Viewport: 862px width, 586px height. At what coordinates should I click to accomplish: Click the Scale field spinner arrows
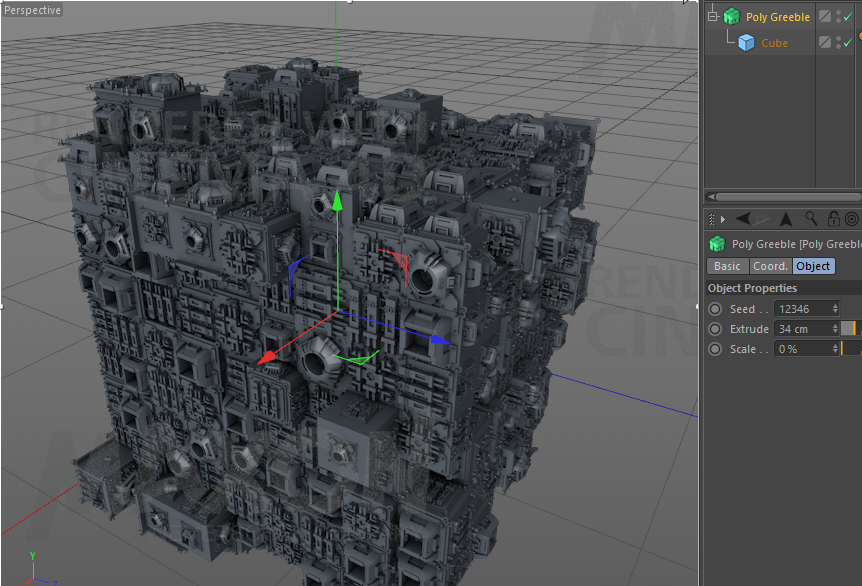[835, 349]
